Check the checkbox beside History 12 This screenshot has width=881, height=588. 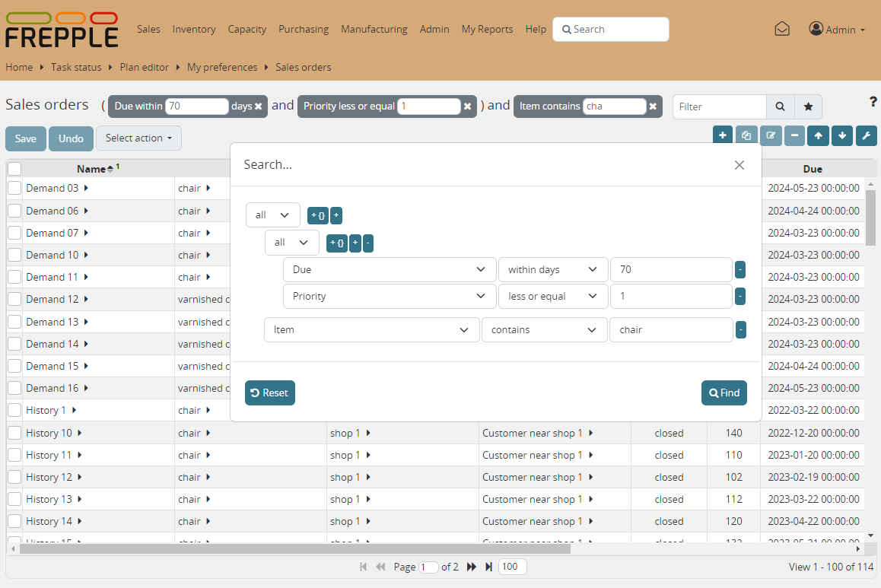pyautogui.click(x=14, y=477)
